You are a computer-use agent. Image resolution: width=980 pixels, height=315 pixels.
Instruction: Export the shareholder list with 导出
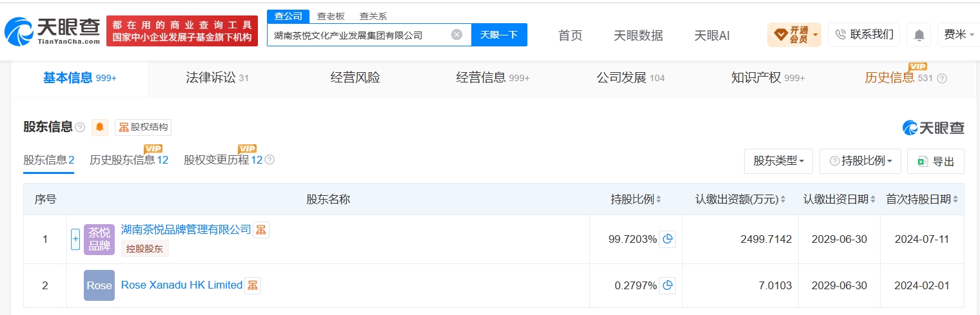coord(936,161)
